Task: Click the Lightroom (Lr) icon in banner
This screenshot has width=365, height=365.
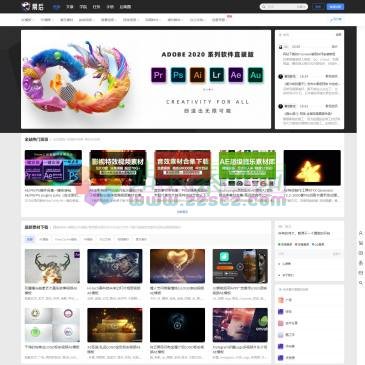Action: pyautogui.click(x=217, y=75)
